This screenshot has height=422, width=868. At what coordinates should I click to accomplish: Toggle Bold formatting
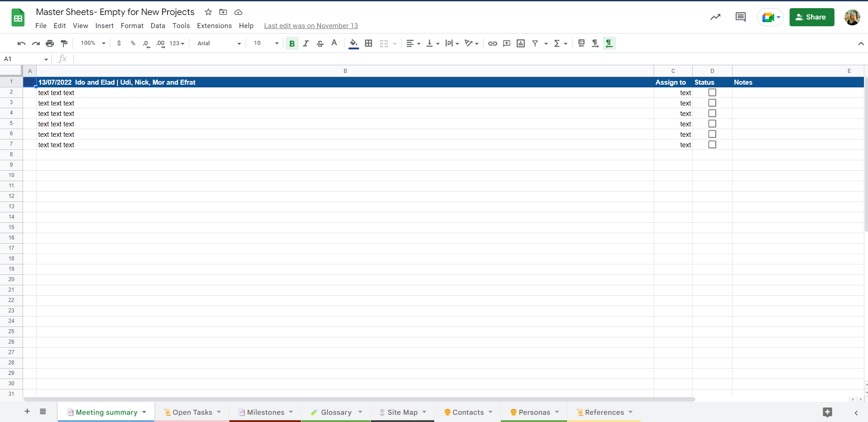[x=292, y=43]
